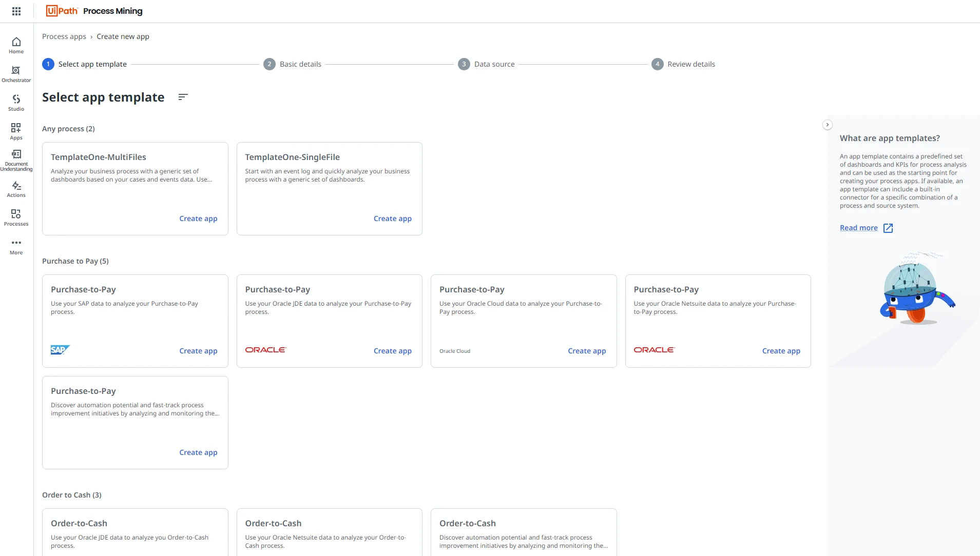Open Order-to-Cash automation potential card
Image resolution: width=980 pixels, height=556 pixels.
coord(524,532)
